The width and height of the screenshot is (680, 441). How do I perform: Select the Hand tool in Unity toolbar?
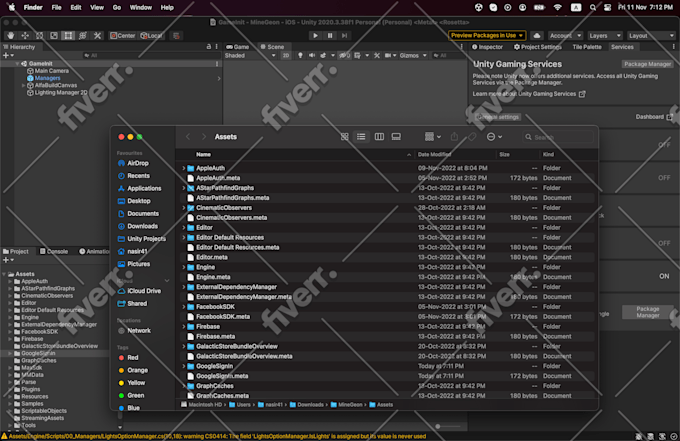tap(10, 36)
